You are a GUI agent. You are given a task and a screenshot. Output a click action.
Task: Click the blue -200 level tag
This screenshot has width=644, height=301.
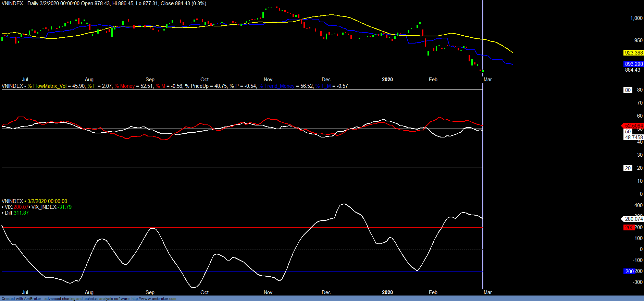pos(629,272)
